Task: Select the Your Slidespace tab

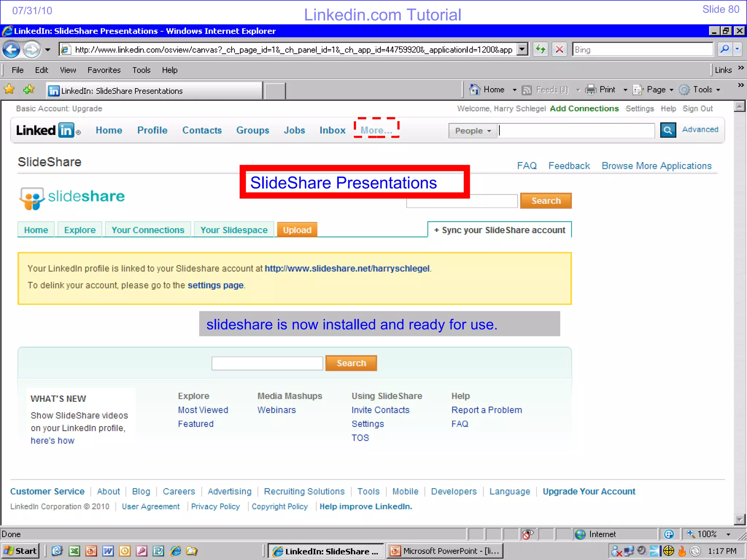Action: pos(234,230)
